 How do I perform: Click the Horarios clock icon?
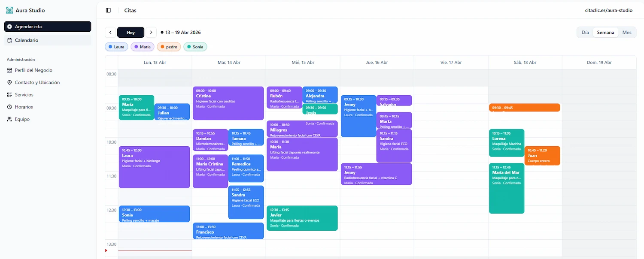point(9,107)
